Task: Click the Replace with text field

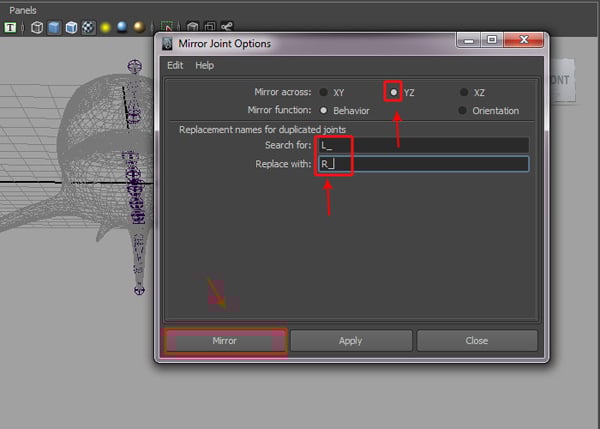Action: (x=422, y=164)
